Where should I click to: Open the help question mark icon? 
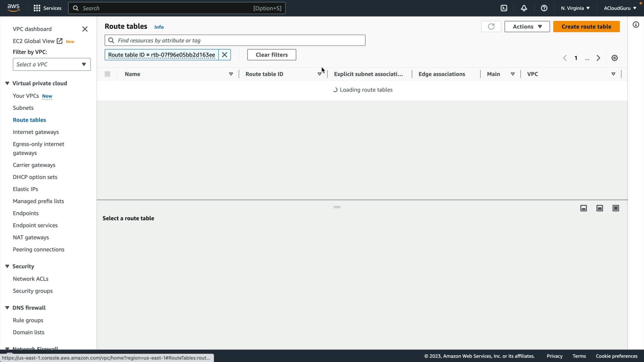(x=544, y=8)
